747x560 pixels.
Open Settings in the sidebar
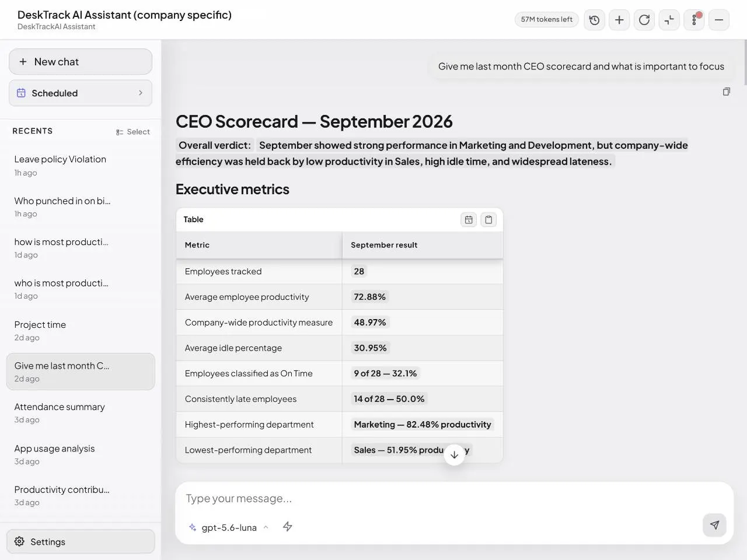[x=81, y=541]
